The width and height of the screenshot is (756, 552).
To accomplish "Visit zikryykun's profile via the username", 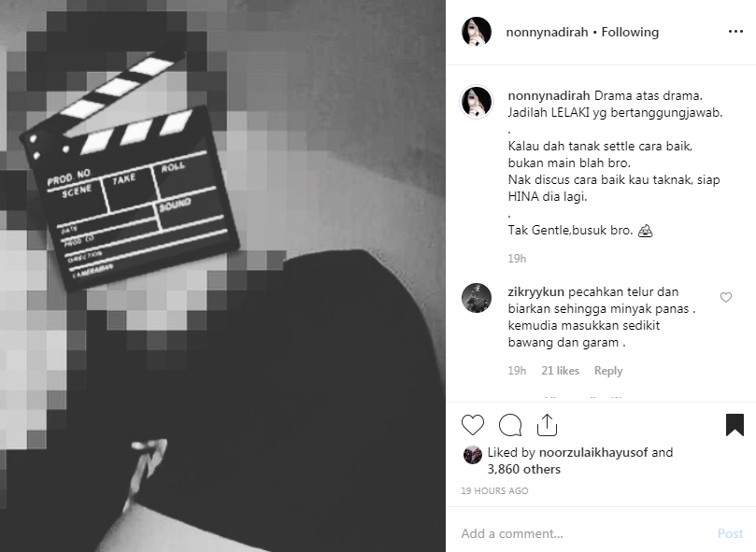I will click(x=535, y=291).
